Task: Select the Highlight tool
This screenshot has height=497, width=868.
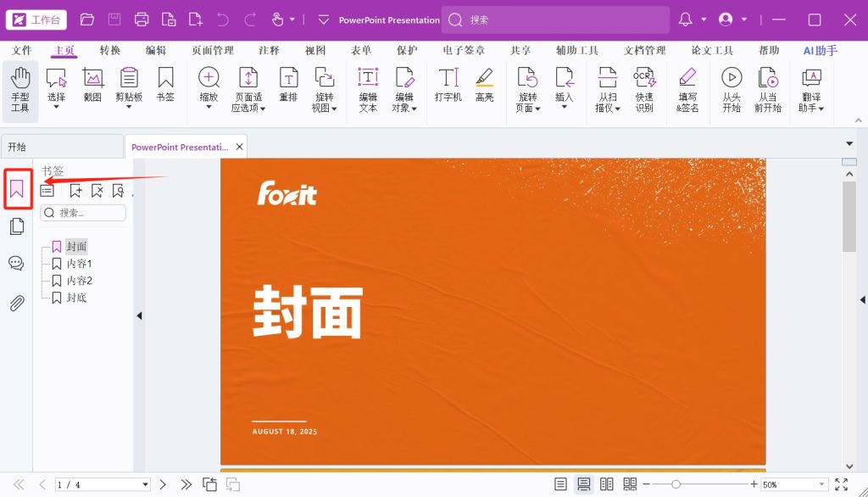Action: point(484,87)
